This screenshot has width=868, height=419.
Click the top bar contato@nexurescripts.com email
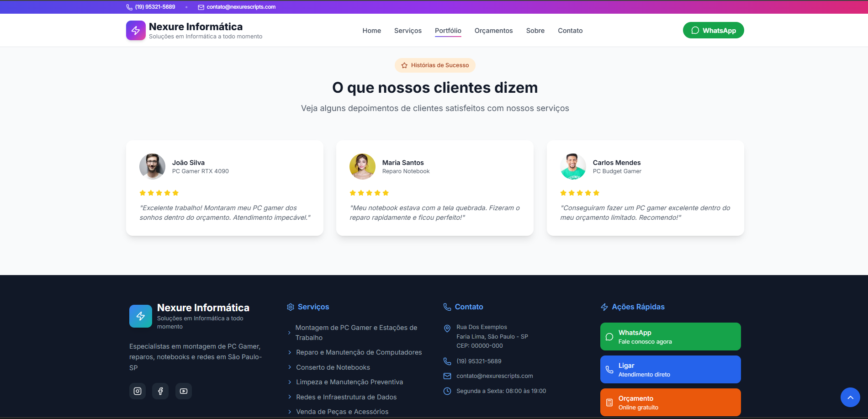coord(241,7)
